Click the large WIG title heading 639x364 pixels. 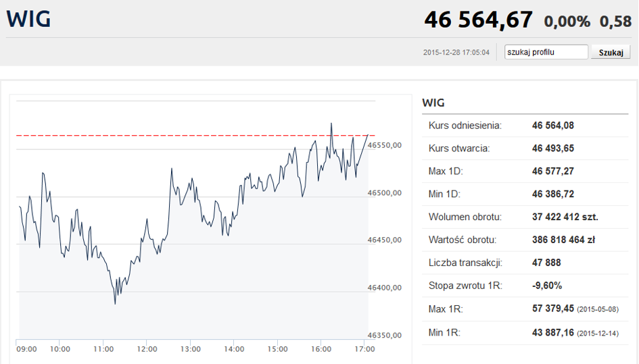pos(28,19)
